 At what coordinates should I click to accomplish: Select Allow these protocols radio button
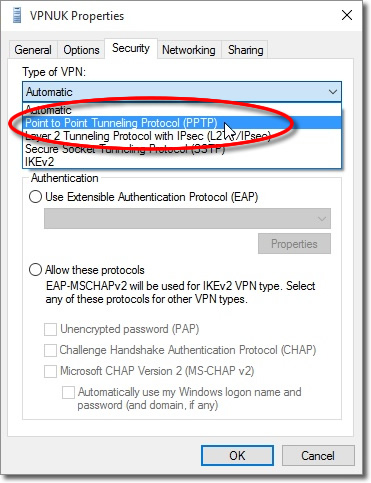click(x=35, y=270)
